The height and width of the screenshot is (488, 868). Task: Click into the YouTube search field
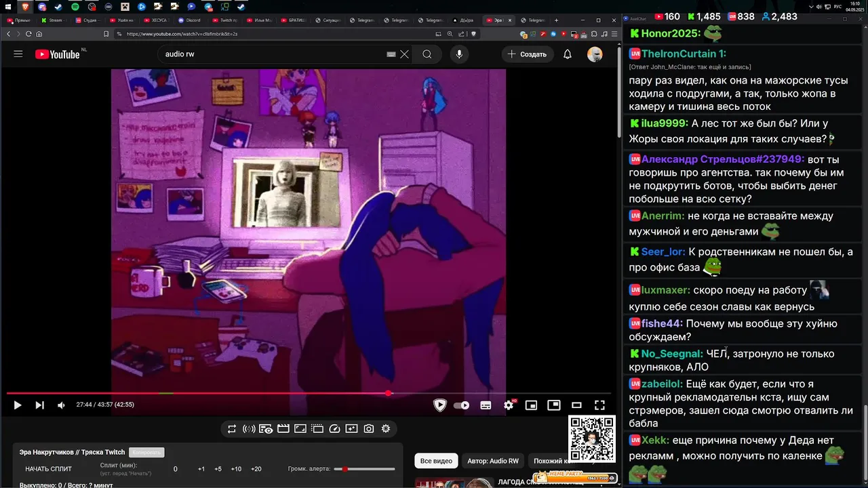point(275,54)
